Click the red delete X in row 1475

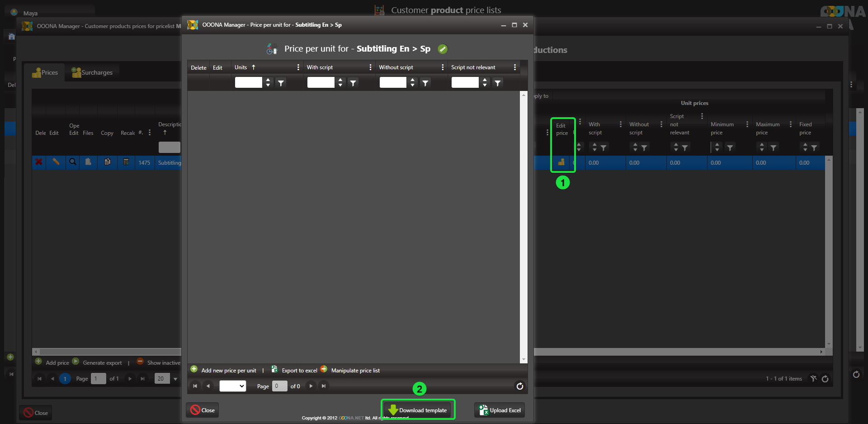point(39,162)
